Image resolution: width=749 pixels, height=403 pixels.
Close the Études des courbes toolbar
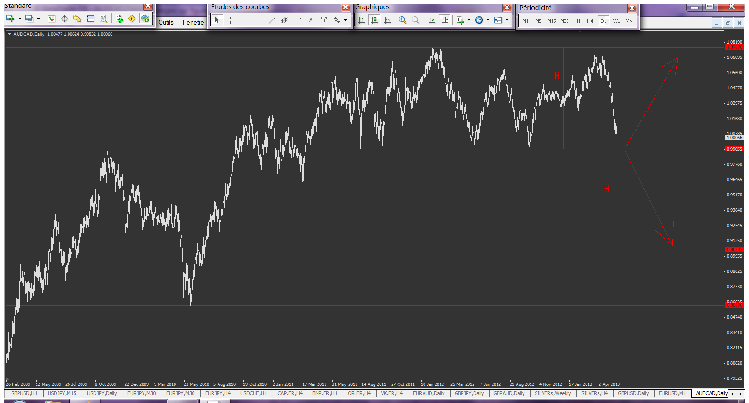click(x=345, y=8)
